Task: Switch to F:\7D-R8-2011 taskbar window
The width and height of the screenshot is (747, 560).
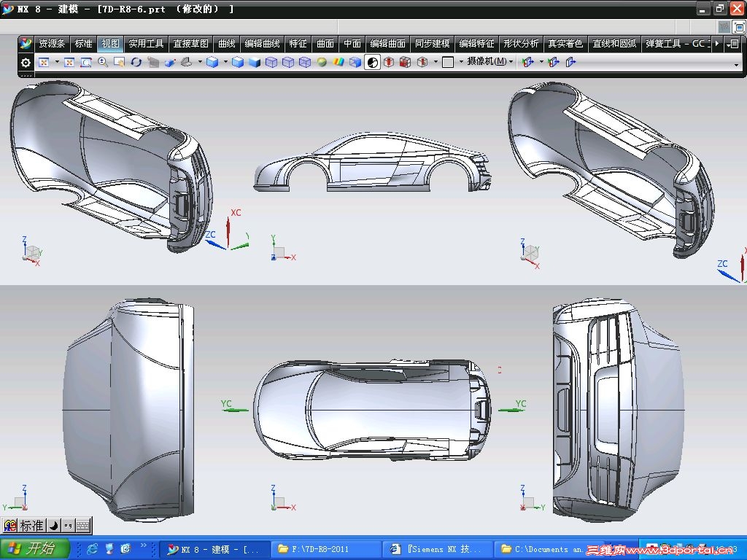Action: point(326,550)
